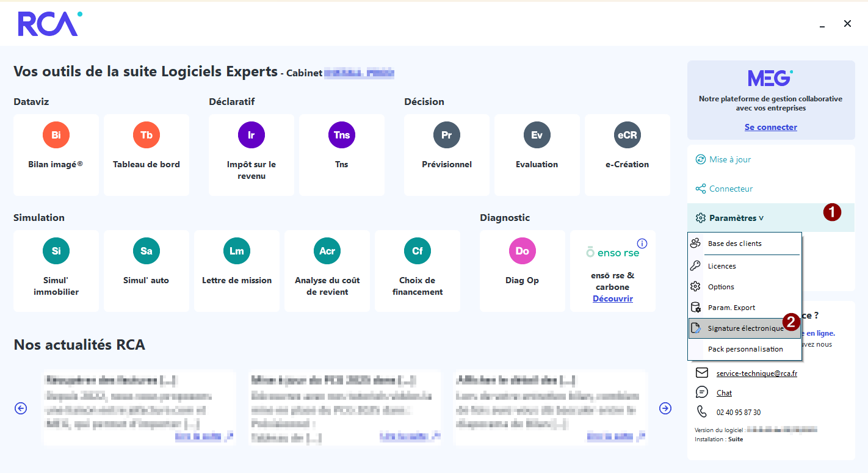Open third news card's read-more link
Image resolution: width=868 pixels, height=473 pixels.
point(617,436)
